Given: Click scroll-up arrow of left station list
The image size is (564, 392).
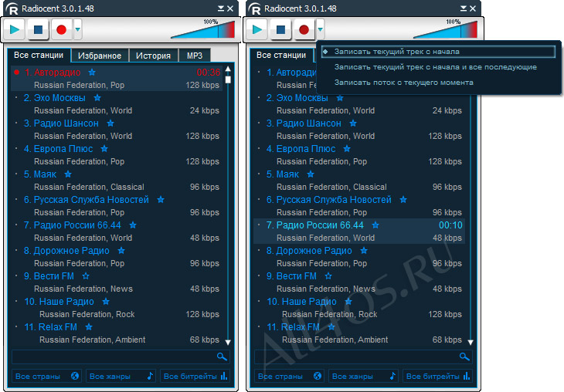Looking at the screenshot, I should (x=228, y=69).
